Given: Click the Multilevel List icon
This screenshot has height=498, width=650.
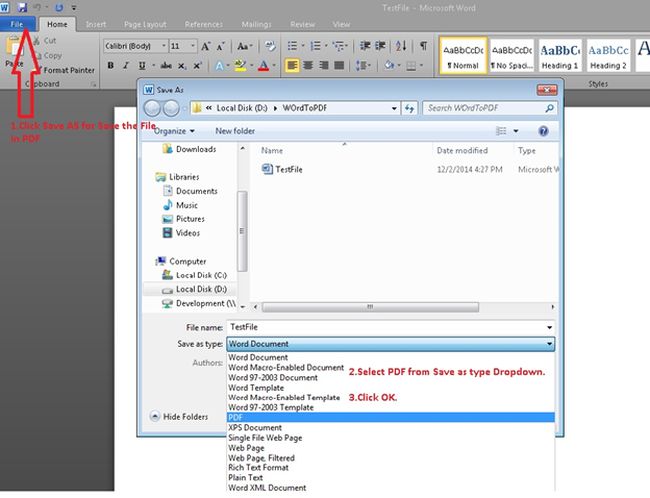Looking at the screenshot, I should pyautogui.click(x=339, y=46).
